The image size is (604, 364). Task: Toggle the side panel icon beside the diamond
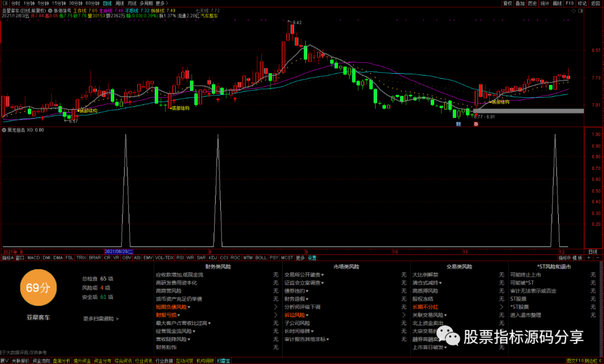pos(581,11)
